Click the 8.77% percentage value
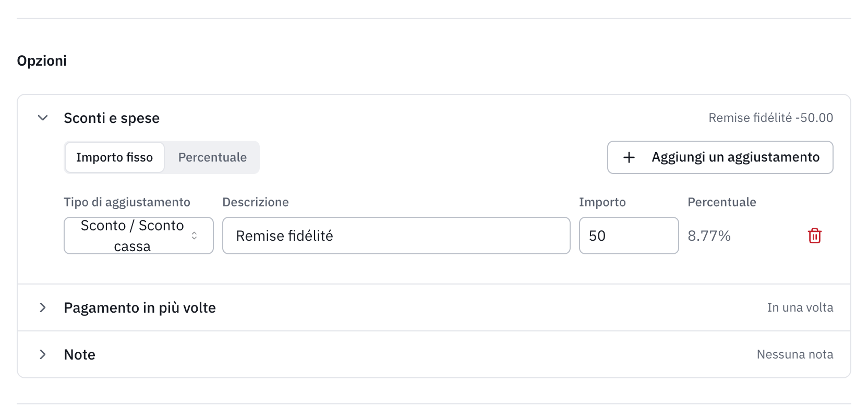Screen dimensions: 868x420 coord(709,236)
